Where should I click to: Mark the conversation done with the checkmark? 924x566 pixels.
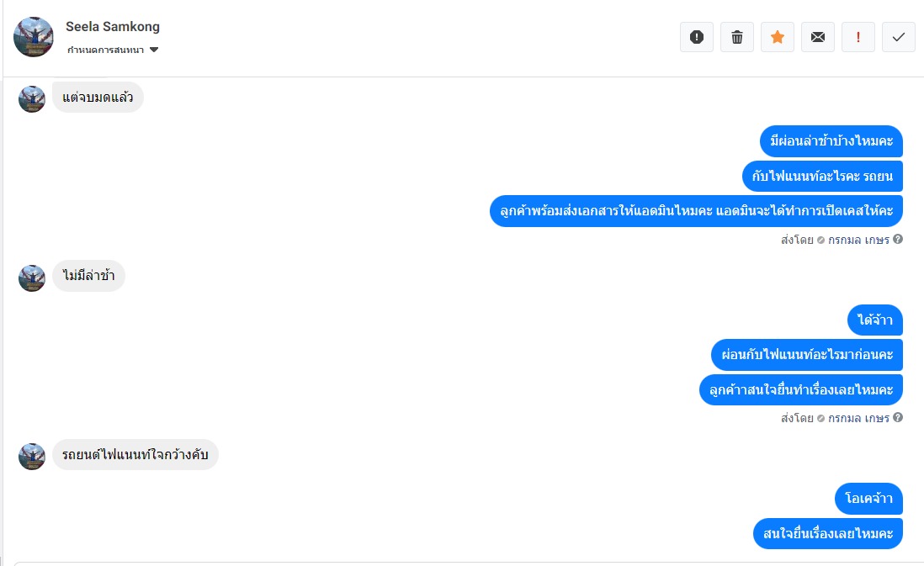click(899, 37)
